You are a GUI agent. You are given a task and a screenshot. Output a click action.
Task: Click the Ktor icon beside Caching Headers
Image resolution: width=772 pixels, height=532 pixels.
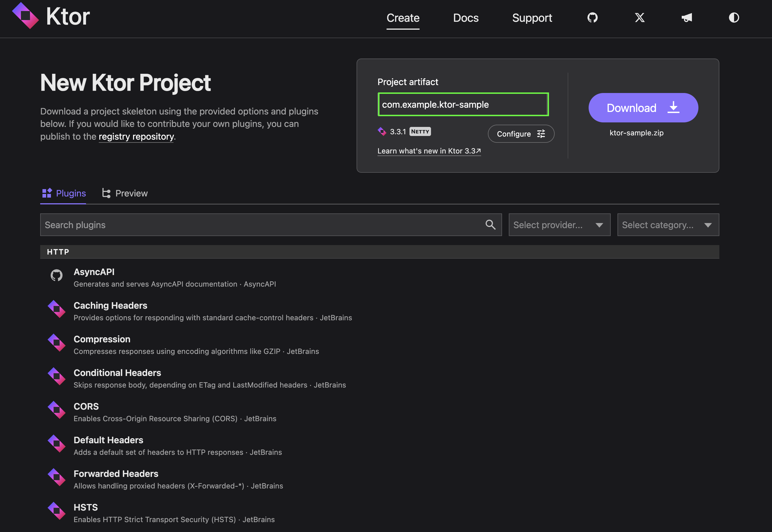(56, 309)
